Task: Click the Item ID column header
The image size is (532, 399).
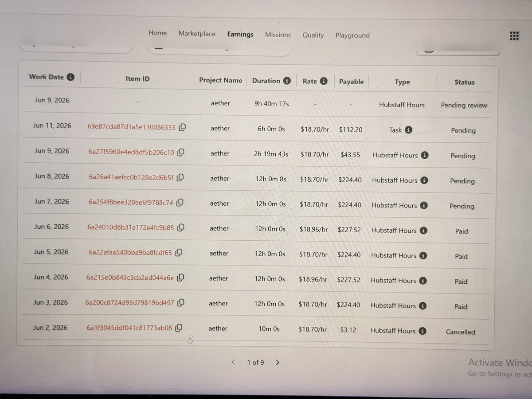Action: tap(137, 79)
